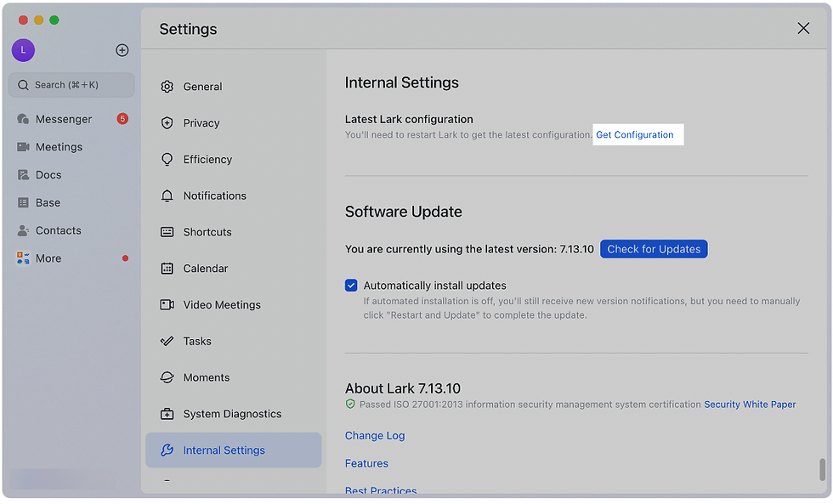Open the Best Practices link
This screenshot has height=504, width=833.
(381, 490)
